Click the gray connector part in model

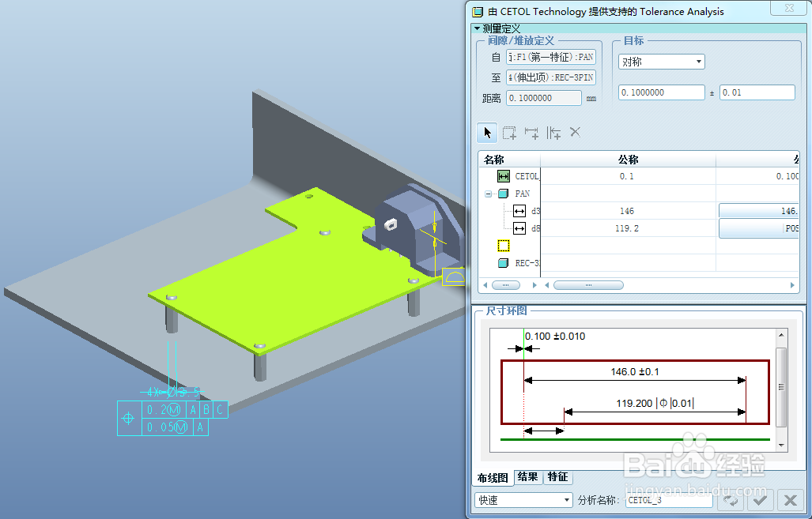pyautogui.click(x=414, y=228)
